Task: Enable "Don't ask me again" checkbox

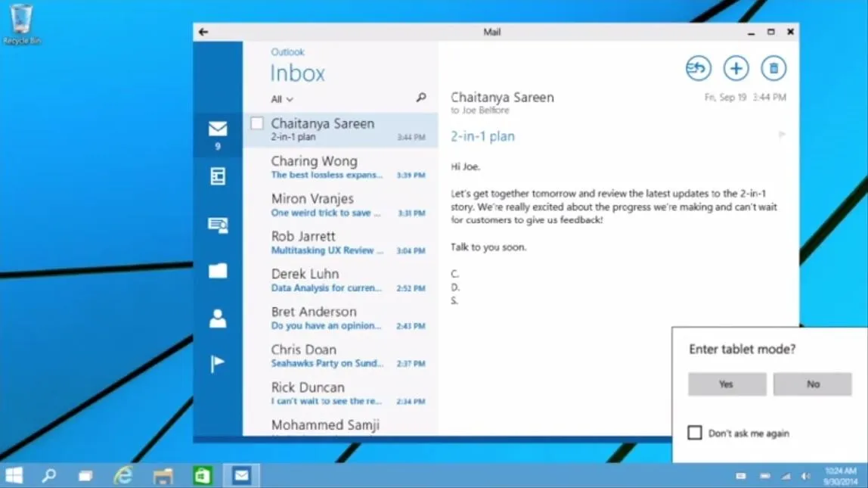Action: click(695, 433)
